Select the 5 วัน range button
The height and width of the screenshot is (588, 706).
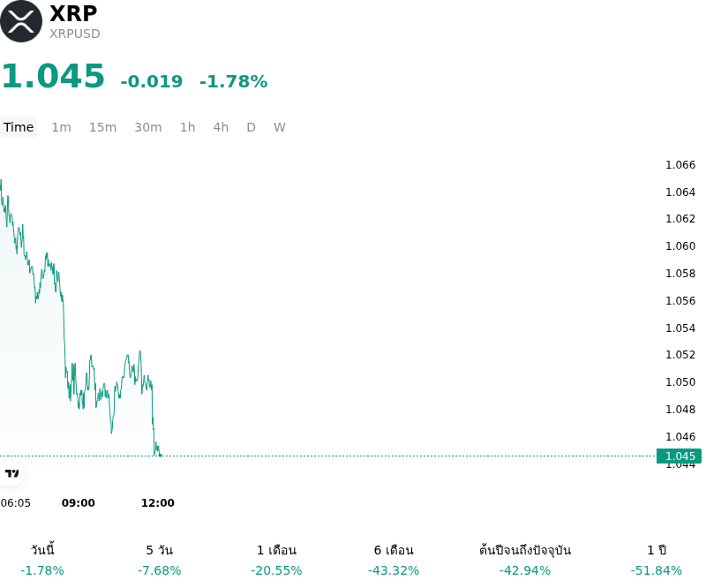point(160,560)
